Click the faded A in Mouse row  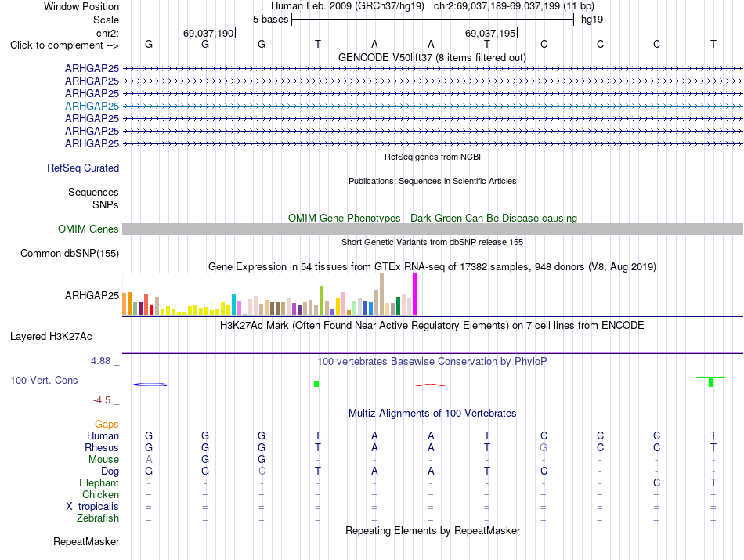click(x=149, y=460)
